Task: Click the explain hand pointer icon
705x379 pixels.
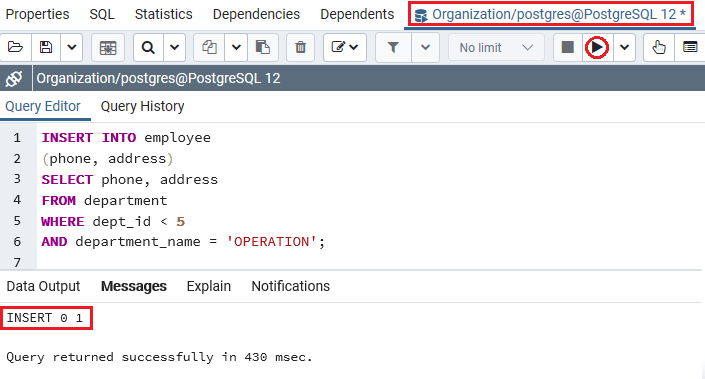Action: [x=659, y=47]
